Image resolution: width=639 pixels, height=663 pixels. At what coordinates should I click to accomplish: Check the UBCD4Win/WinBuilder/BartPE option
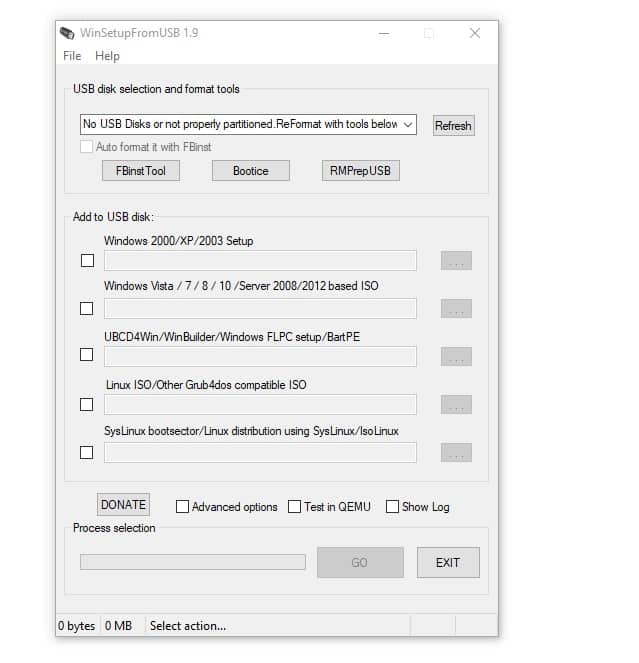coord(87,356)
